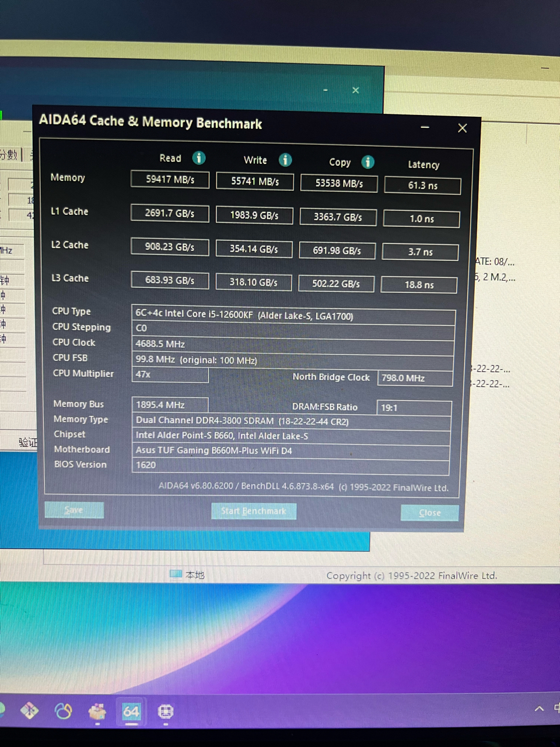Screen dimensions: 560x747
Task: Click the Copy column header
Action: tap(340, 162)
